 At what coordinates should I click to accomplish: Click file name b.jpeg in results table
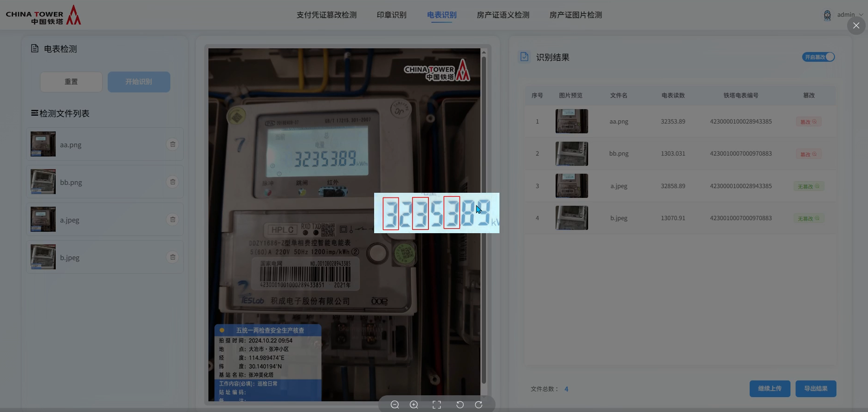619,218
